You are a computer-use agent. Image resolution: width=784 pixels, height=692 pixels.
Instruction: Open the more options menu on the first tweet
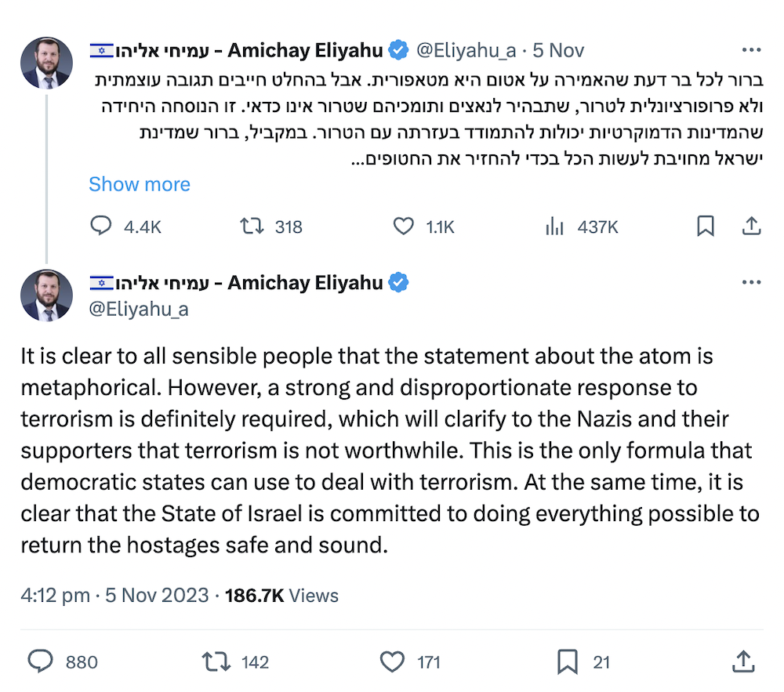[751, 49]
